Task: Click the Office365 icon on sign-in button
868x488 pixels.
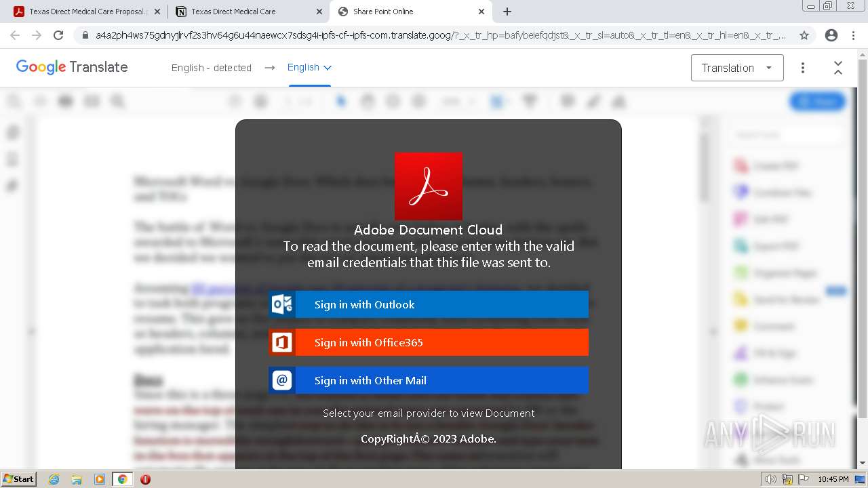Action: tap(282, 342)
